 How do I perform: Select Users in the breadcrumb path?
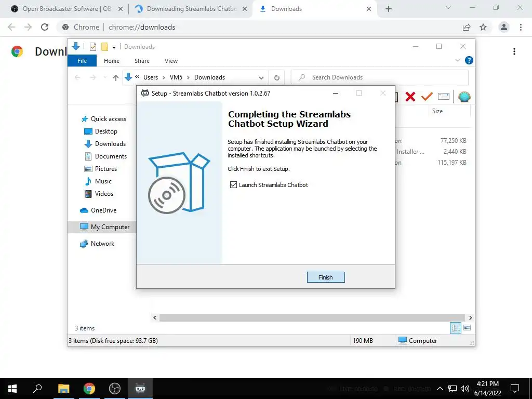[151, 77]
